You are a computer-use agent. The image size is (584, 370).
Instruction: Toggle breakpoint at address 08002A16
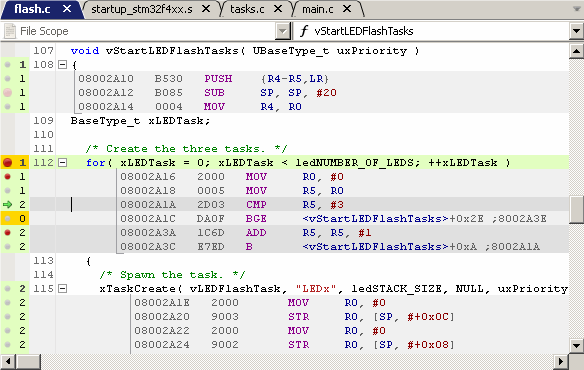click(x=7, y=177)
